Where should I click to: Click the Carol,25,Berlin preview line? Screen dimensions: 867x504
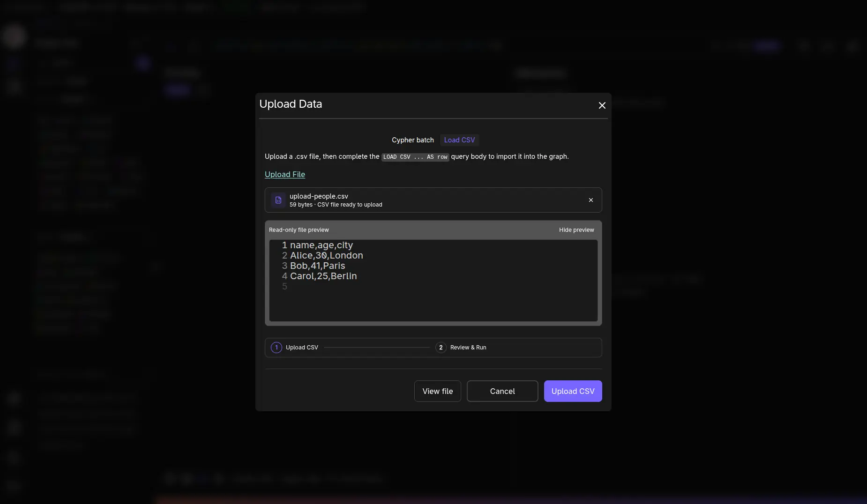point(323,276)
